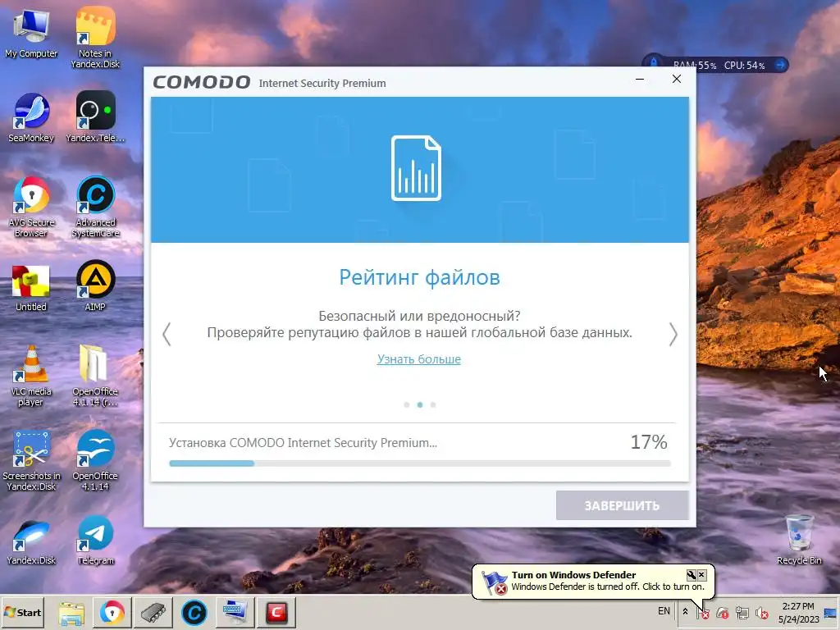Click the Установка COMODO Internet Security Premium text

pyautogui.click(x=303, y=443)
